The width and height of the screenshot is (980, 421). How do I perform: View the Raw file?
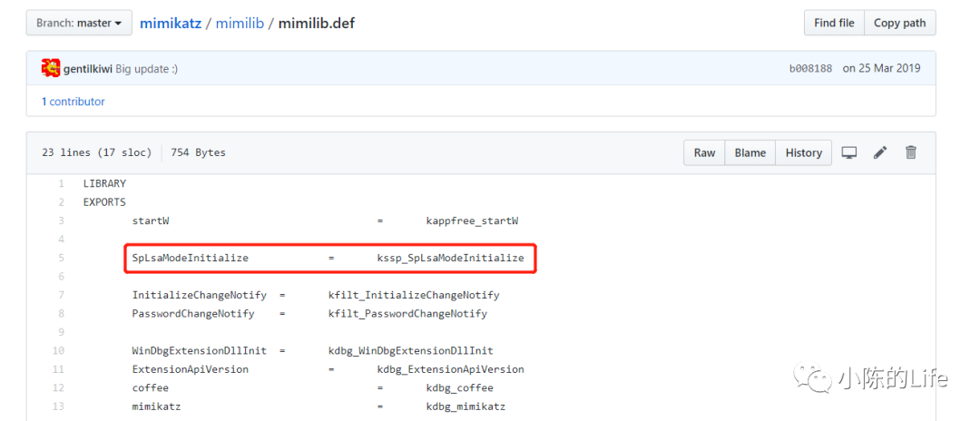tap(704, 152)
